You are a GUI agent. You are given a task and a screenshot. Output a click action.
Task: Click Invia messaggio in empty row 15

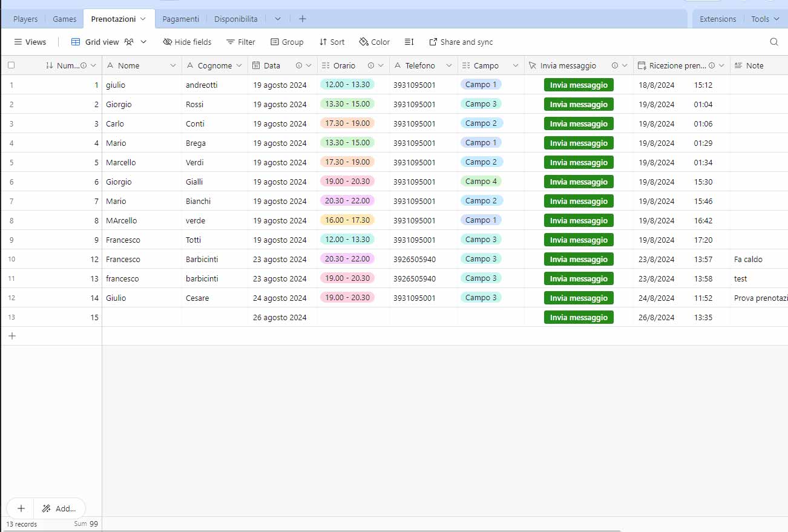579,317
